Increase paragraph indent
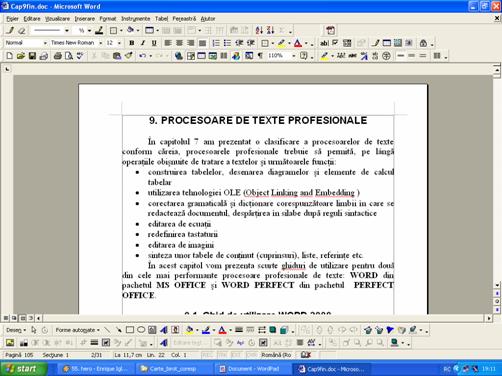502x376 pixels. (x=250, y=43)
